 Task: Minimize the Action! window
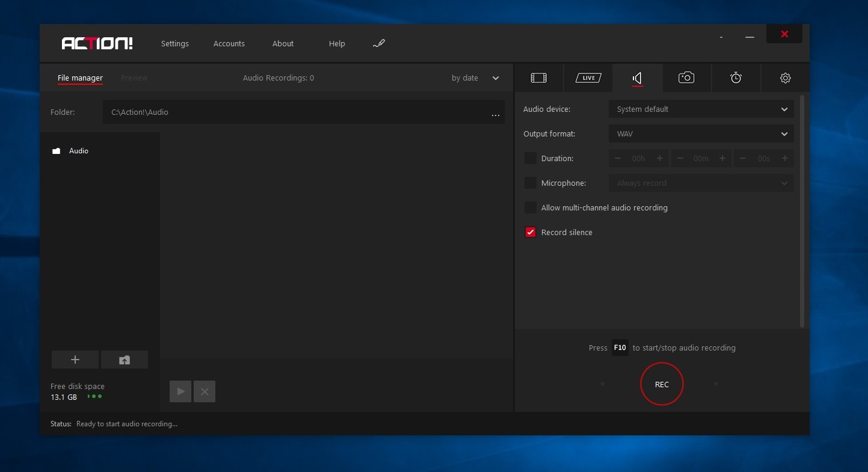(749, 37)
